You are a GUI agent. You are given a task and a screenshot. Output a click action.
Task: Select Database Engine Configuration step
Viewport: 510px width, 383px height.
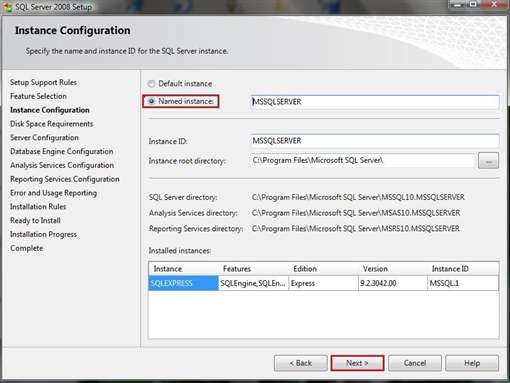pyautogui.click(x=62, y=151)
